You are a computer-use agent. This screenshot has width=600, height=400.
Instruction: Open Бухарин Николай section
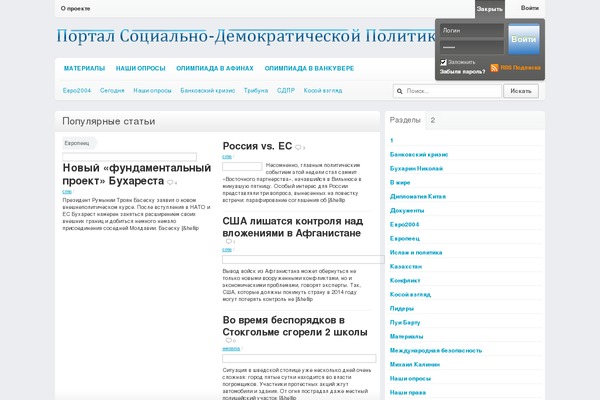coord(416,168)
